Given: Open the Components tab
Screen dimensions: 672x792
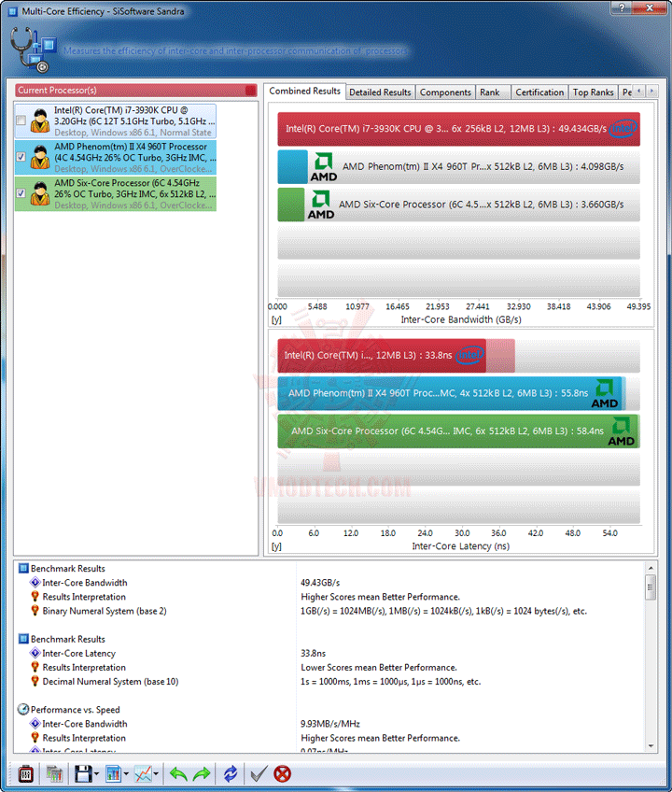Looking at the screenshot, I should (x=445, y=92).
